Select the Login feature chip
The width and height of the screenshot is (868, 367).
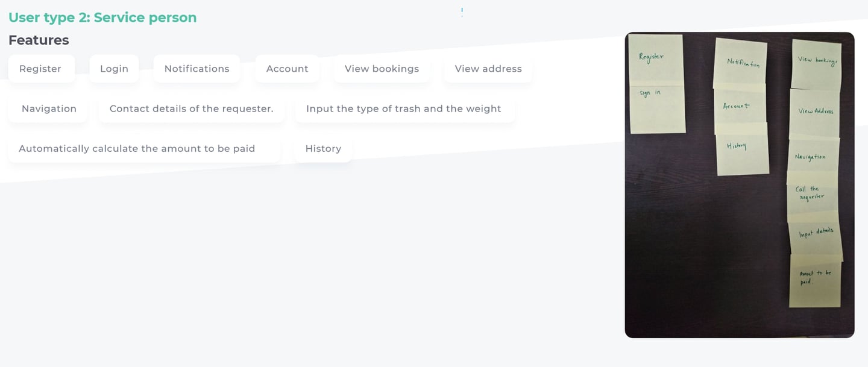tap(114, 69)
